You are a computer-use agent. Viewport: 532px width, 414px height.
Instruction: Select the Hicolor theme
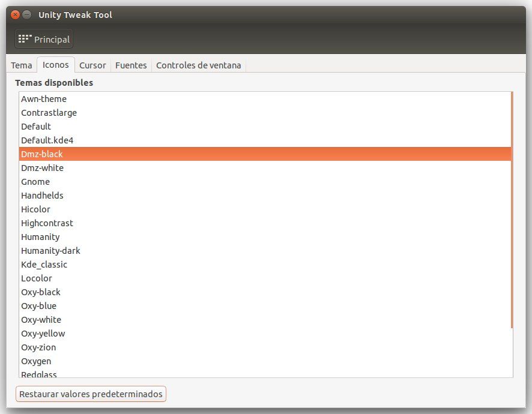[265, 209]
